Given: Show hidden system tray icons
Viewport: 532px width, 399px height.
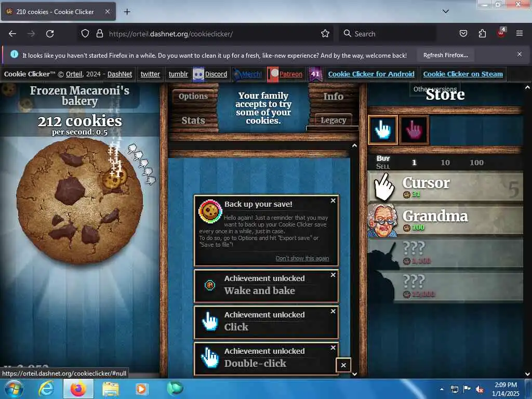Looking at the screenshot, I should [x=442, y=389].
